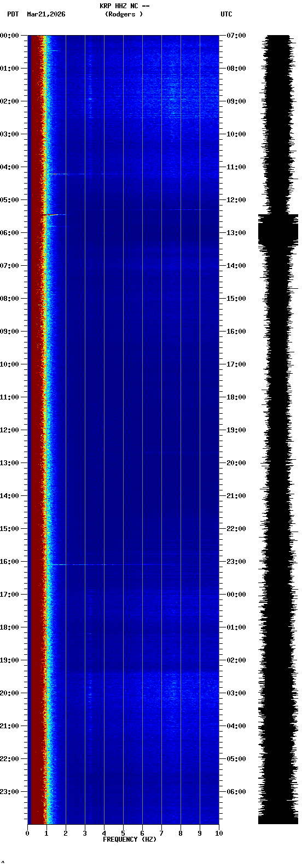Click the PDT "15:00" time label

click(x=10, y=529)
